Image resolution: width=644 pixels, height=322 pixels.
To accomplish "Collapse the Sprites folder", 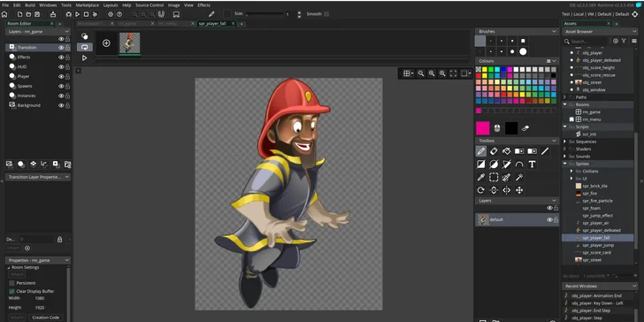I will click(564, 164).
